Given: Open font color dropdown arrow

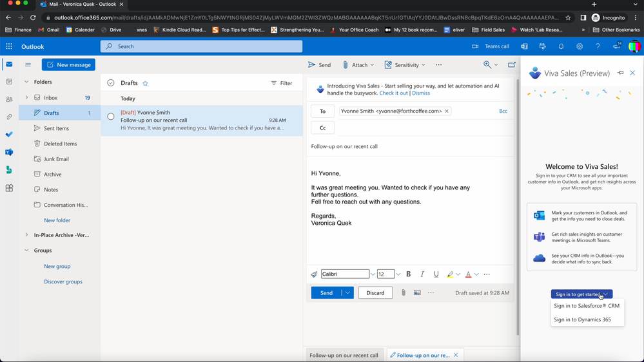Looking at the screenshot, I should pyautogui.click(x=476, y=274).
